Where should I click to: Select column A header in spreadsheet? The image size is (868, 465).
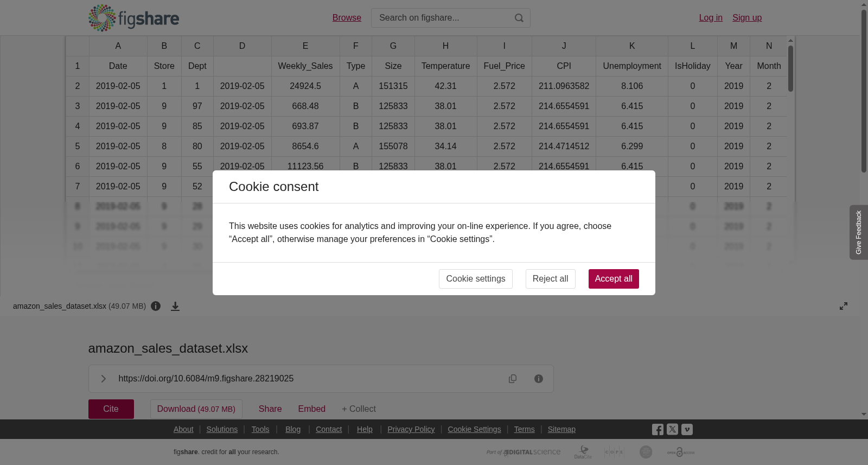click(118, 46)
